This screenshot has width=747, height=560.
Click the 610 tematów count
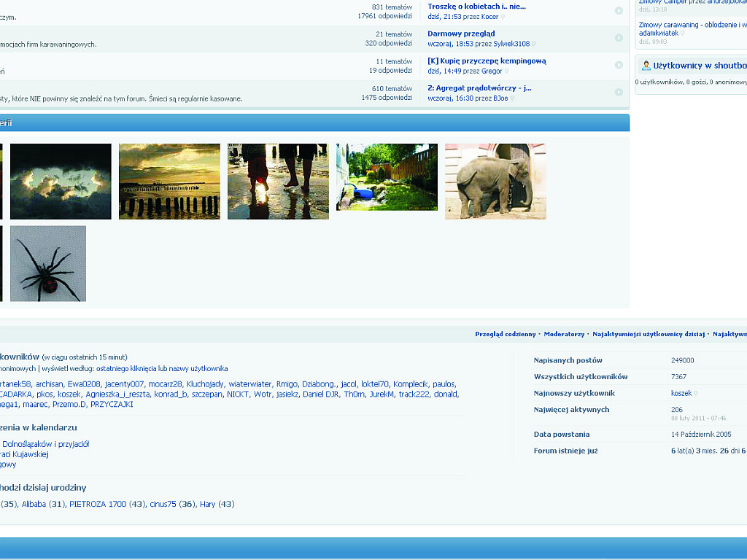tap(392, 88)
